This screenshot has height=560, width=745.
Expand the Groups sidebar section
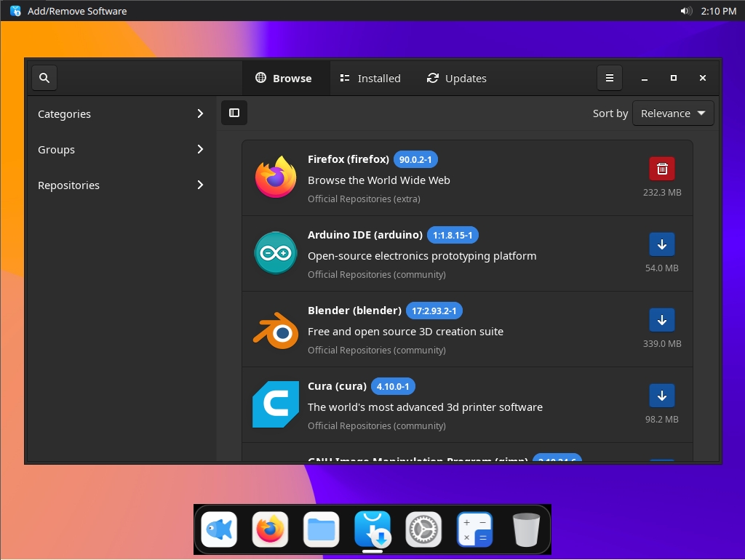point(121,150)
